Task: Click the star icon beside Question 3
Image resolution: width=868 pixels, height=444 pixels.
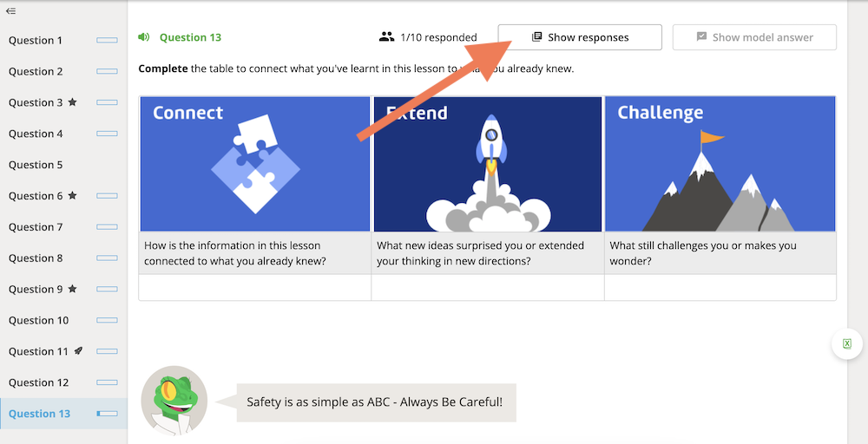Action: [72, 102]
